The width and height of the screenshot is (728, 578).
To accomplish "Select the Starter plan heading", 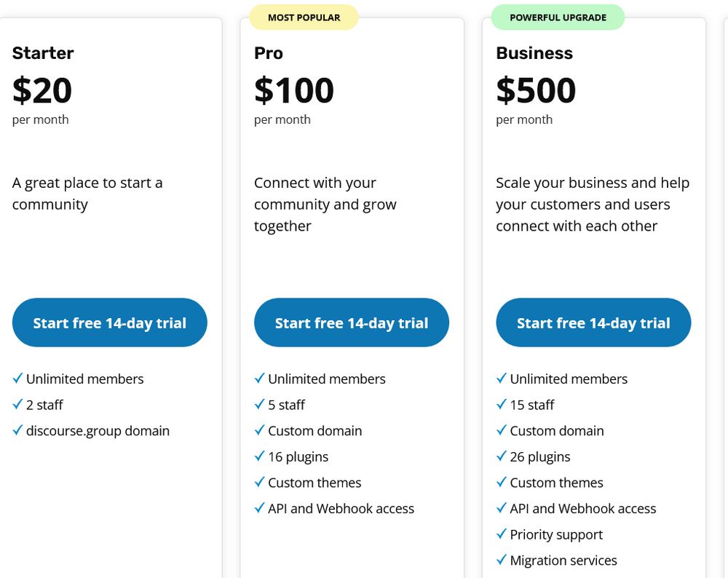I will pos(43,53).
